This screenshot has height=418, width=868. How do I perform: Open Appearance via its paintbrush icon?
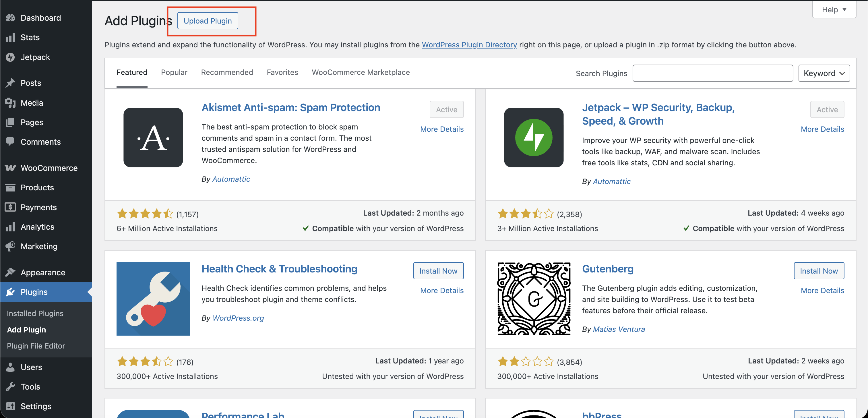pos(10,272)
